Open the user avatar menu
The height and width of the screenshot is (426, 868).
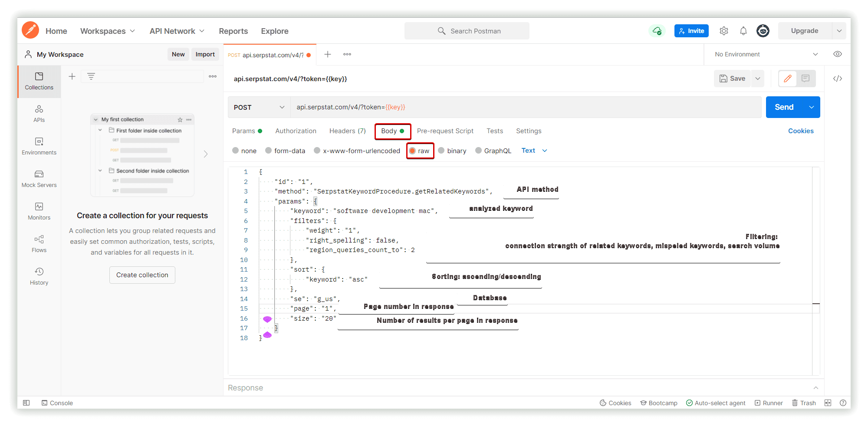coord(763,31)
